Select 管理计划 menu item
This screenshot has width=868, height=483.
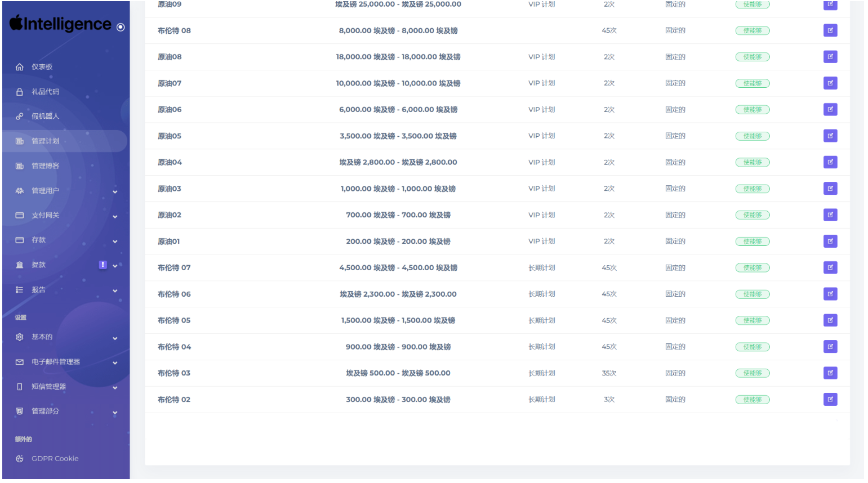pyautogui.click(x=65, y=141)
